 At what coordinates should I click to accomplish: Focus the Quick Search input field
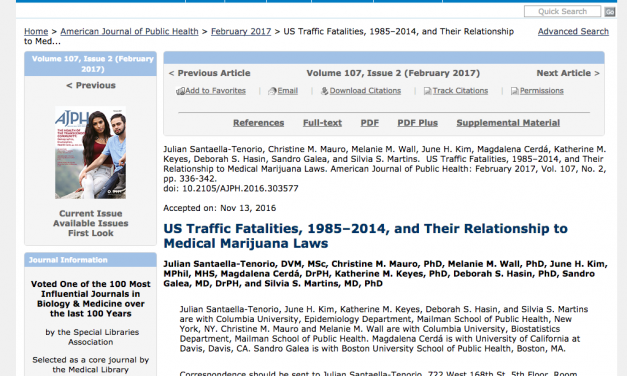click(562, 11)
